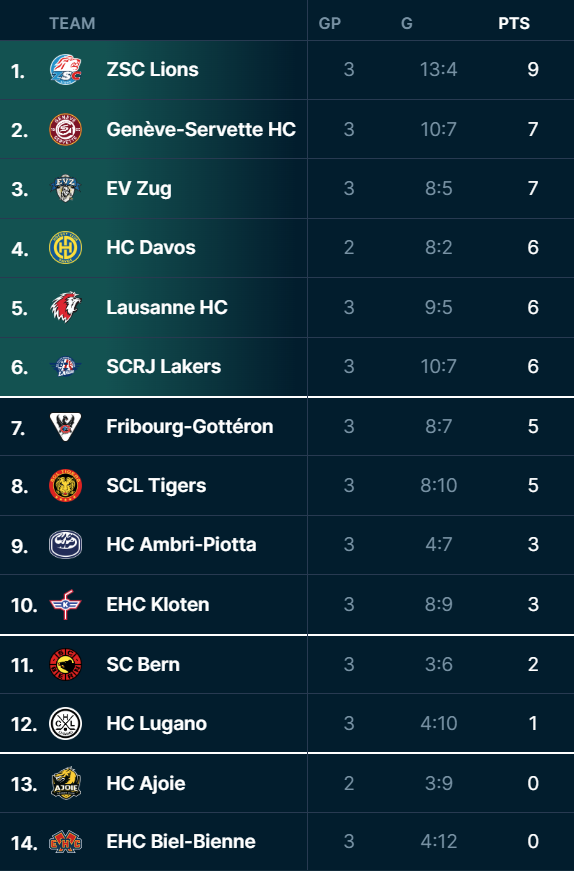Click the G goals column header

point(407,23)
